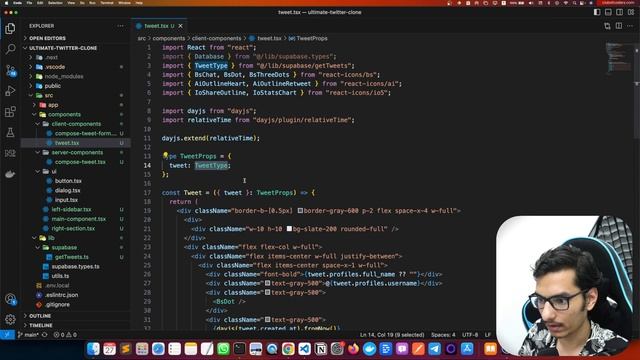The height and width of the screenshot is (360, 640).
Task: Customize layout icon in title bar
Action: click(x=631, y=12)
